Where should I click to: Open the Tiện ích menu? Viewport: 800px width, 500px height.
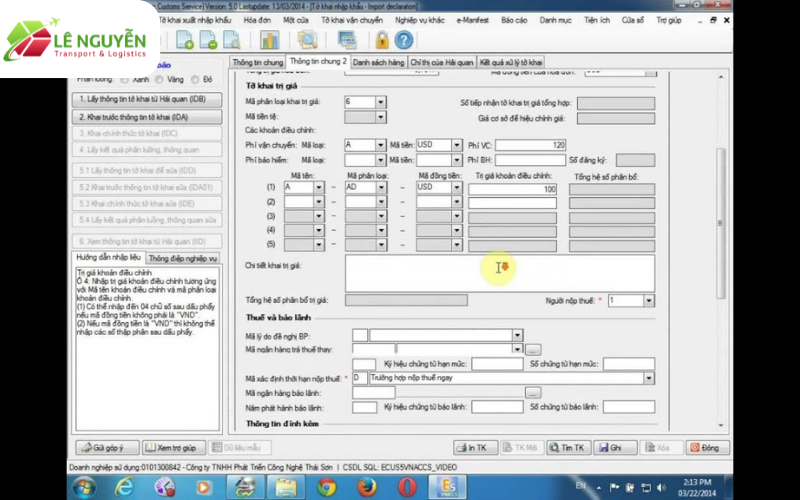point(596,20)
